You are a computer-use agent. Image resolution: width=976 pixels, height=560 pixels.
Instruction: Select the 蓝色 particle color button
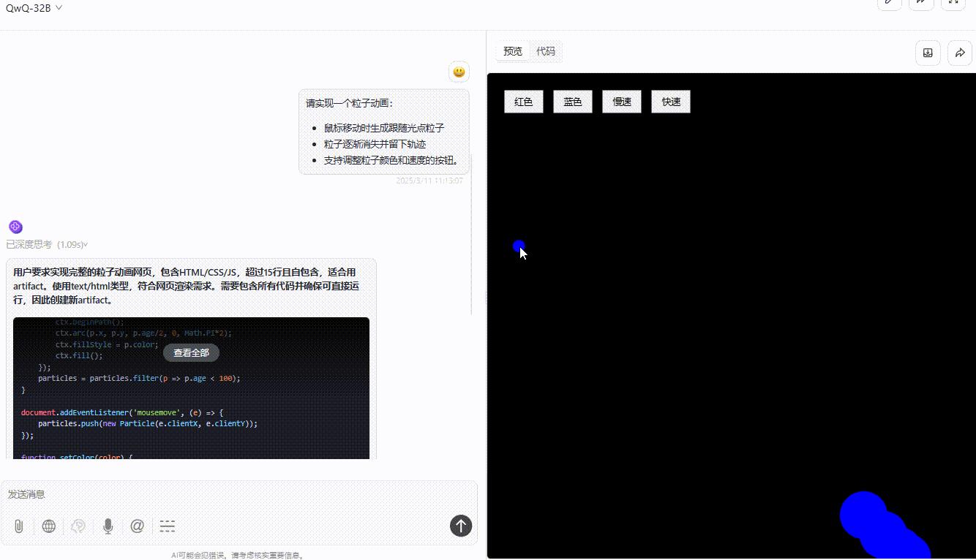tap(572, 101)
